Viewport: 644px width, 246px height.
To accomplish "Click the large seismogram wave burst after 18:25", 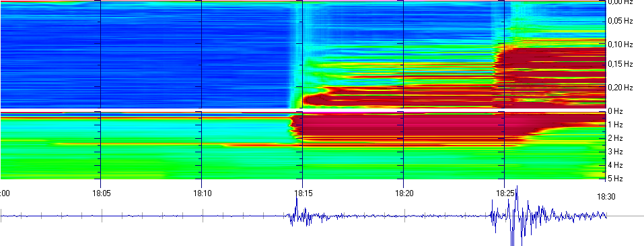I will click(517, 216).
